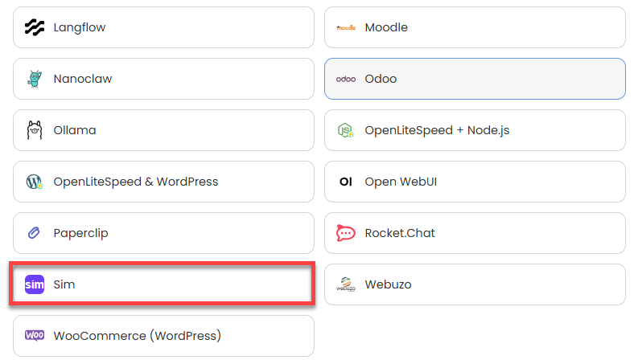Click the Odoo logo icon

click(x=346, y=80)
